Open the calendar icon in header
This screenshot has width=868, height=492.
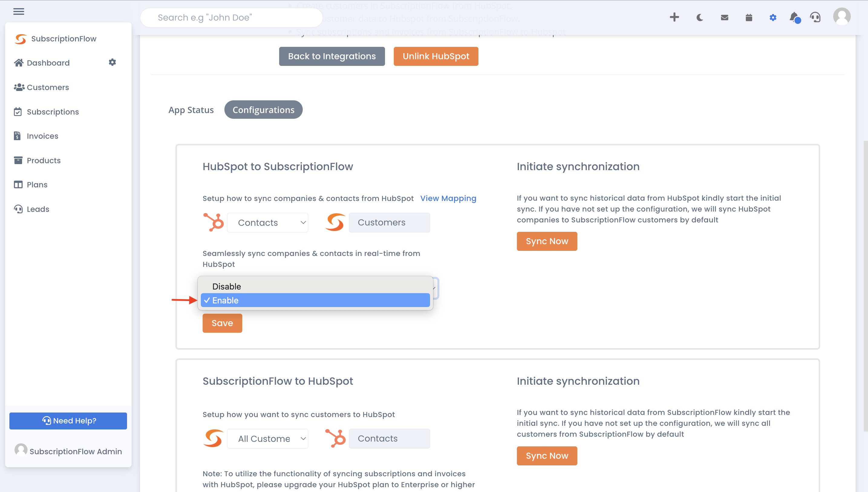point(749,18)
